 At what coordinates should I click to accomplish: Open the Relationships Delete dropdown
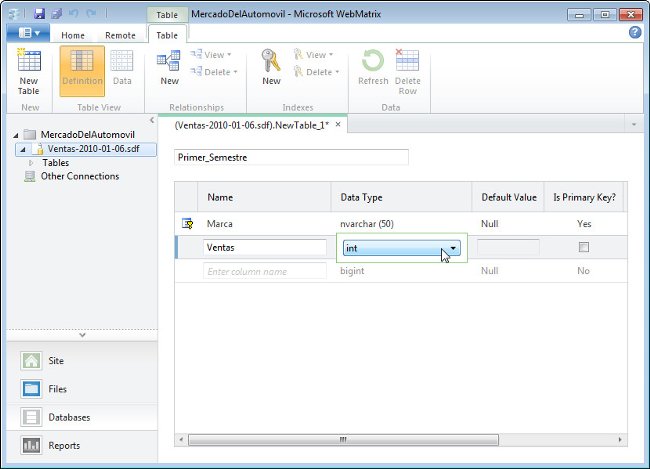(214, 72)
